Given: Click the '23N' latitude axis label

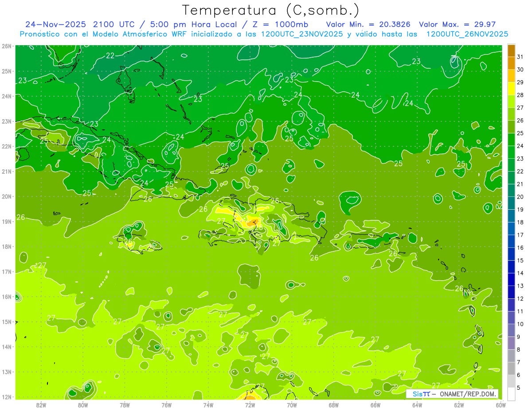Looking at the screenshot, I should 7,121.
